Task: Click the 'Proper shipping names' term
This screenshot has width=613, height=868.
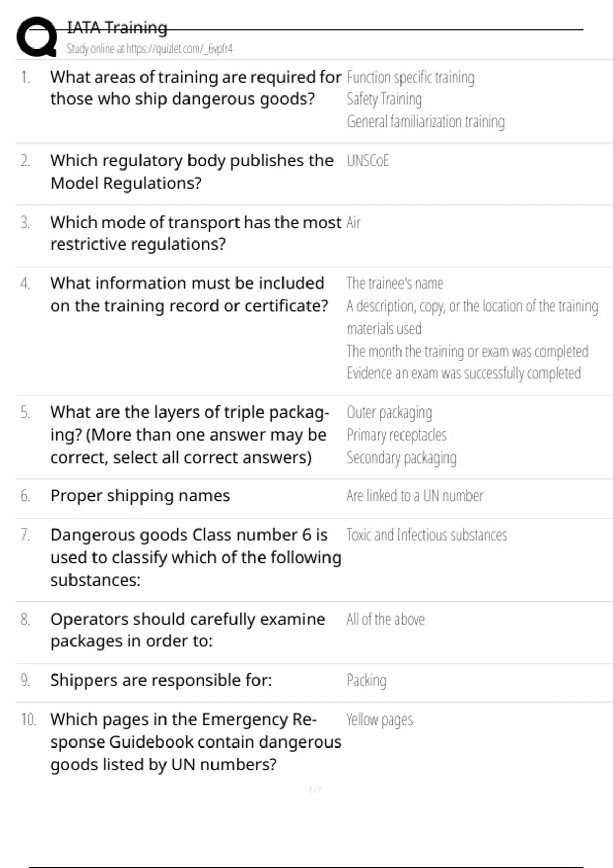Action: pos(140,496)
